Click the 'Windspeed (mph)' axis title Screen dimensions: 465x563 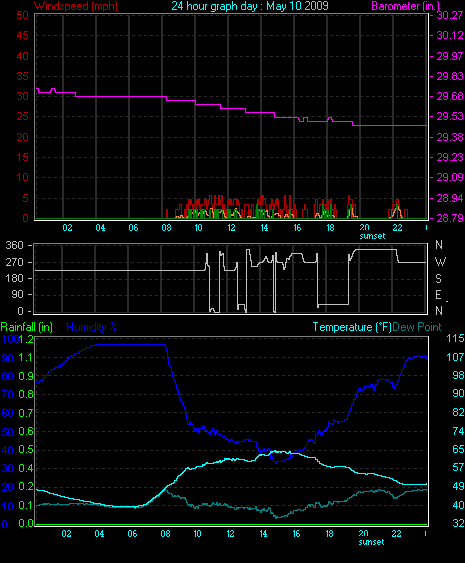click(76, 6)
